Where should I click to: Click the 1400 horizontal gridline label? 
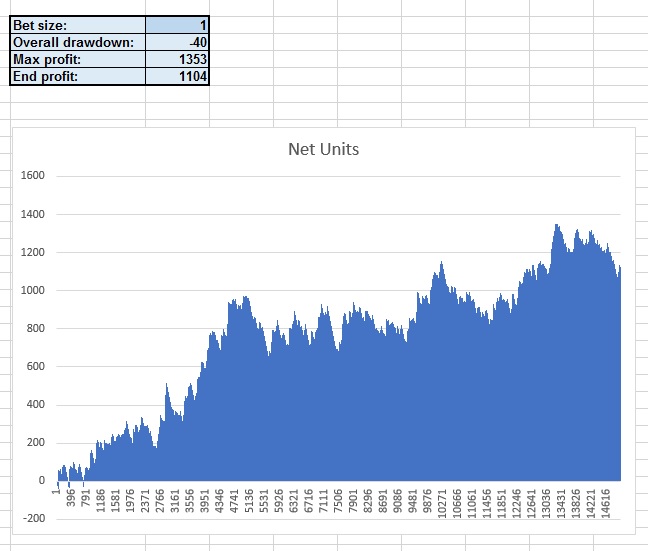32,215
